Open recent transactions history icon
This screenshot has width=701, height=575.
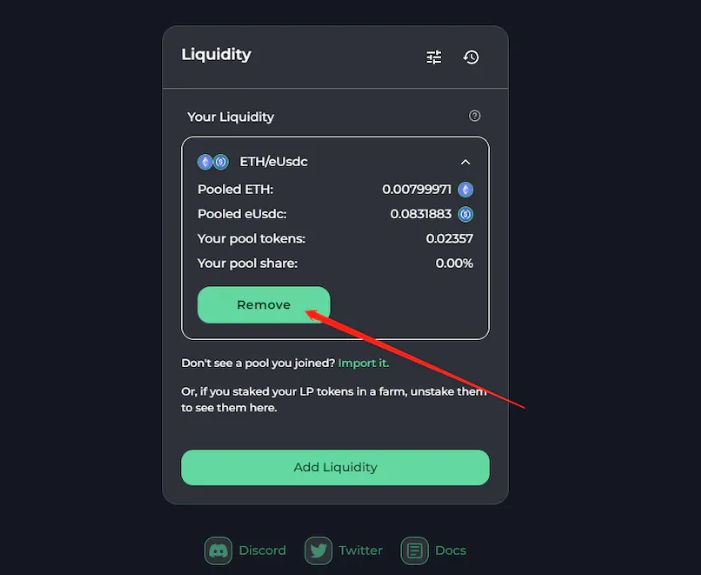coord(471,57)
